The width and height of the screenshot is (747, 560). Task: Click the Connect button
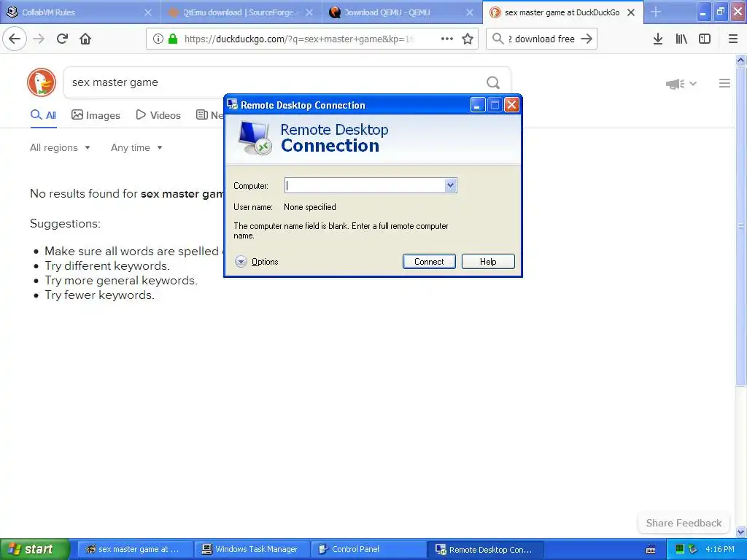(429, 262)
